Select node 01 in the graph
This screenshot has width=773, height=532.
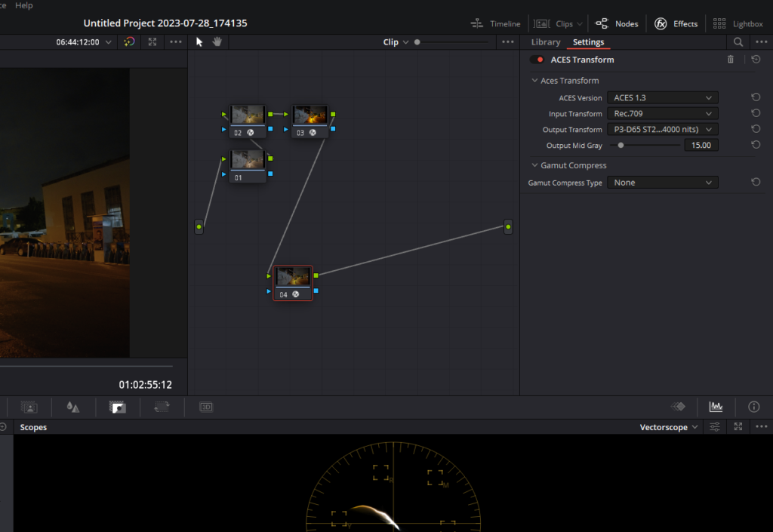click(x=248, y=166)
